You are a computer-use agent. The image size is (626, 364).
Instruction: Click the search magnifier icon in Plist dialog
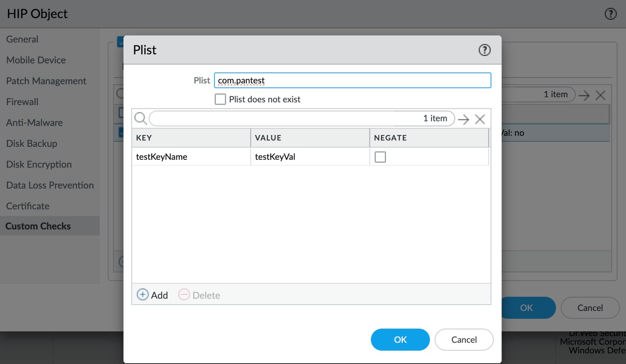click(140, 118)
